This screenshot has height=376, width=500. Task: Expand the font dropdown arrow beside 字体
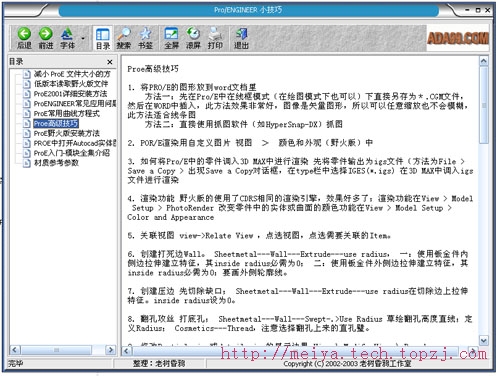(x=83, y=39)
